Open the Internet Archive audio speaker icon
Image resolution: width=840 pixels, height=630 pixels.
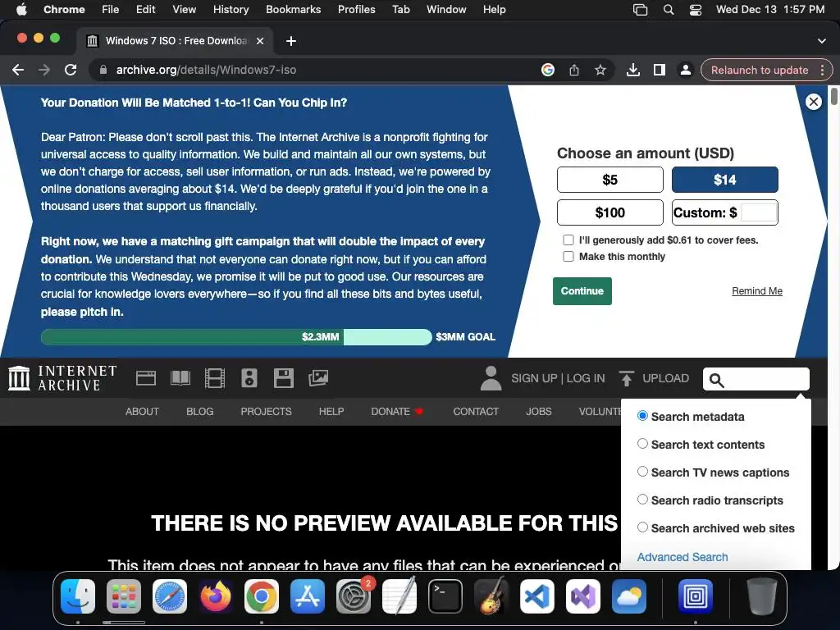[249, 378]
